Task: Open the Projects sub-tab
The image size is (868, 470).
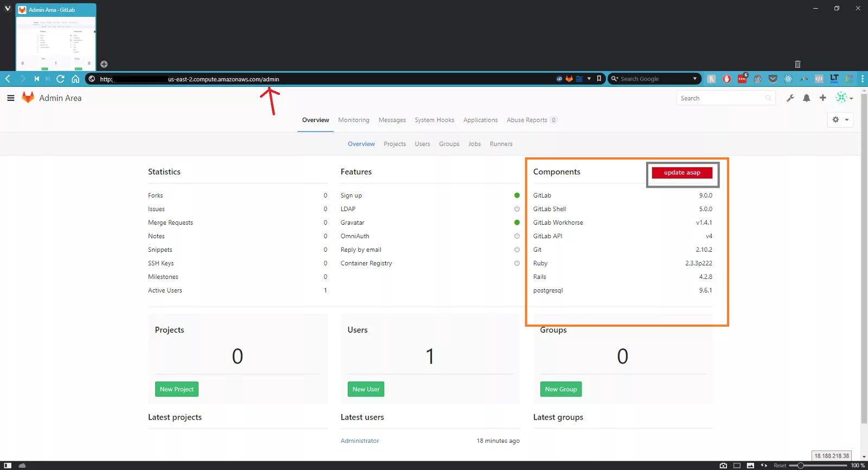Action: tap(394, 144)
